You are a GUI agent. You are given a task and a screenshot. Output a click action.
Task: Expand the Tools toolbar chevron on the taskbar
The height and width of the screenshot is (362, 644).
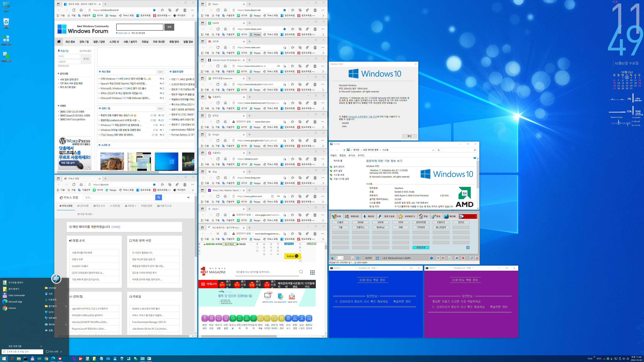pyautogui.click(x=594, y=357)
